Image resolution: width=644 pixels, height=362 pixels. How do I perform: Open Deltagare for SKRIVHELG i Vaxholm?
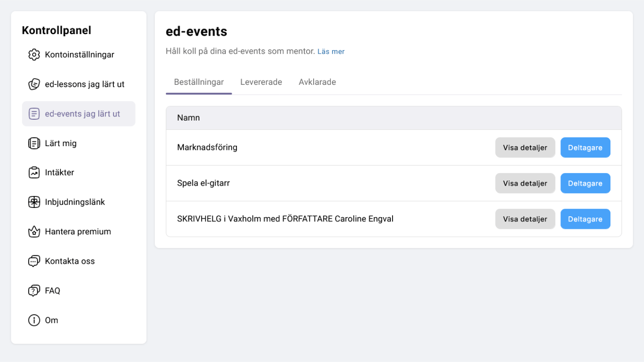pyautogui.click(x=585, y=219)
